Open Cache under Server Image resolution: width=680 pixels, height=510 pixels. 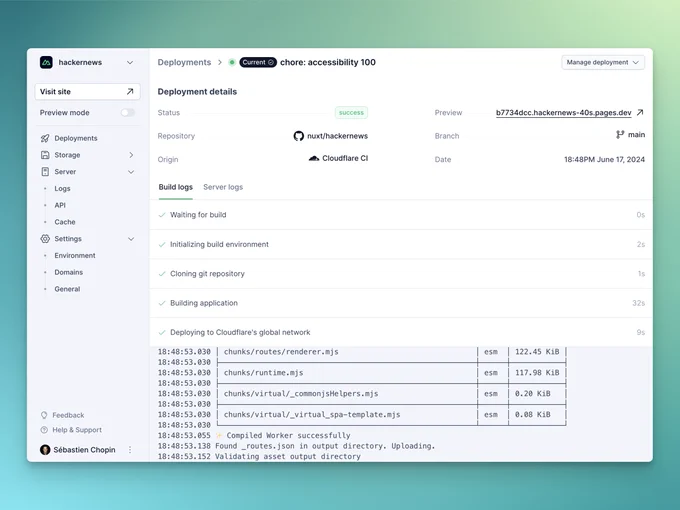pos(65,222)
